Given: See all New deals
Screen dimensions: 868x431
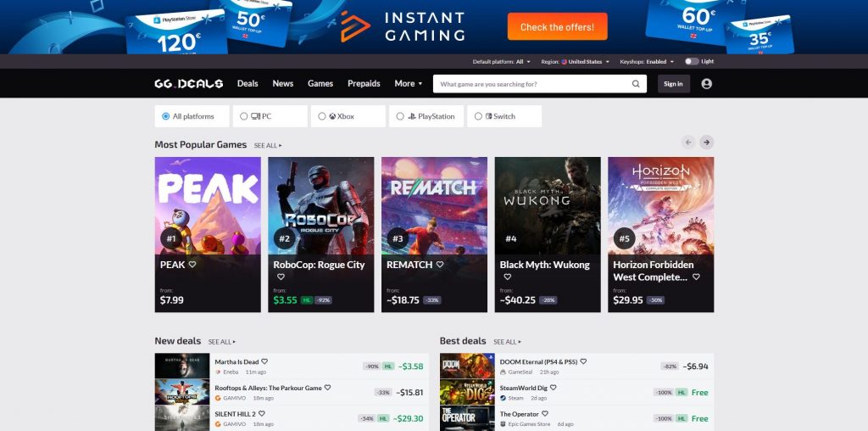Looking at the screenshot, I should [x=222, y=342].
